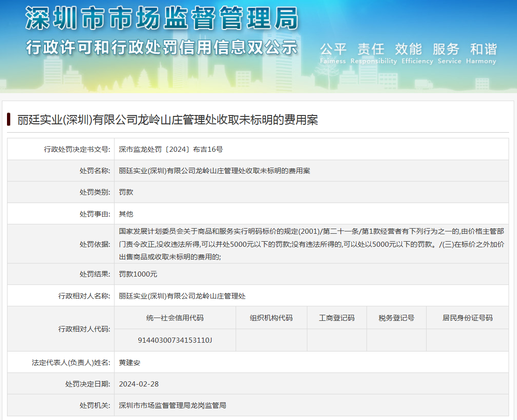Click the 处罚结果 label
The width and height of the screenshot is (517, 420).
point(95,274)
